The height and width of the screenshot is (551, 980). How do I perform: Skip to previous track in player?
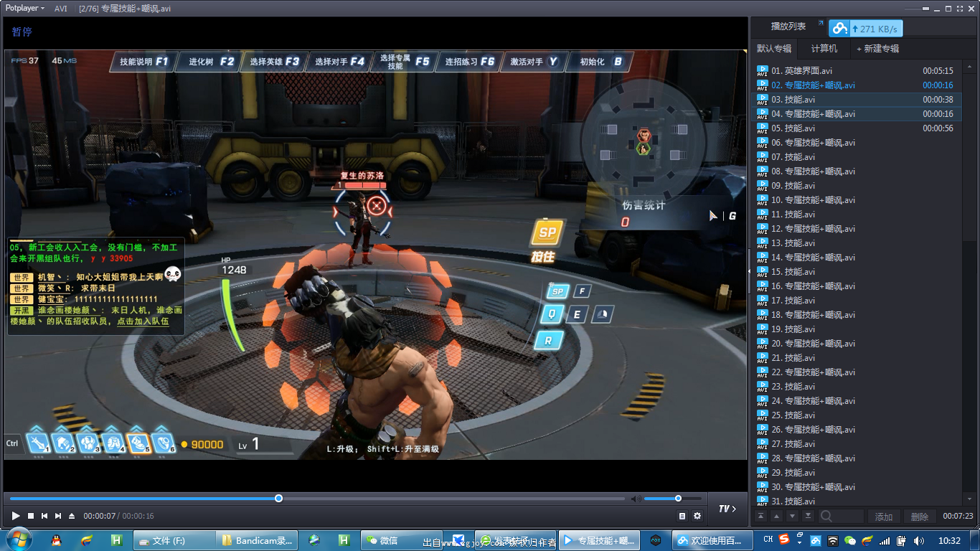click(44, 516)
